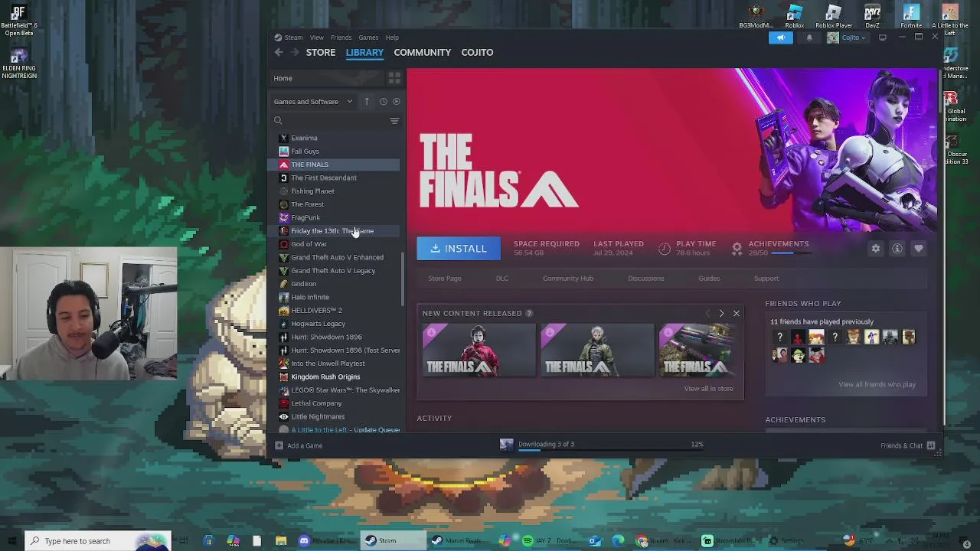
Task: Expand the Games and Software dropdown
Action: (x=313, y=101)
